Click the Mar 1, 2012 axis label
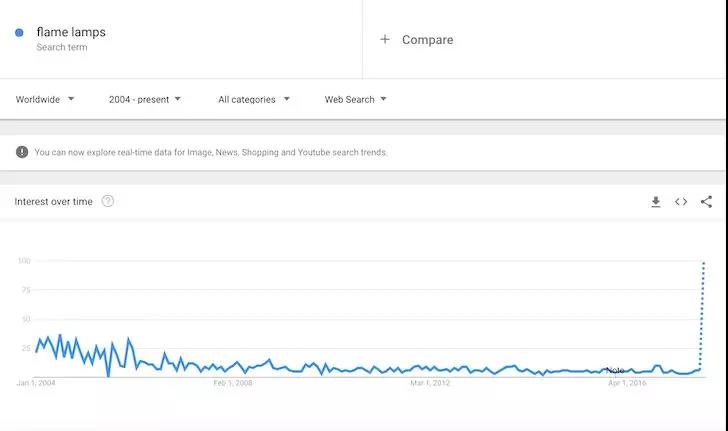 pyautogui.click(x=430, y=383)
